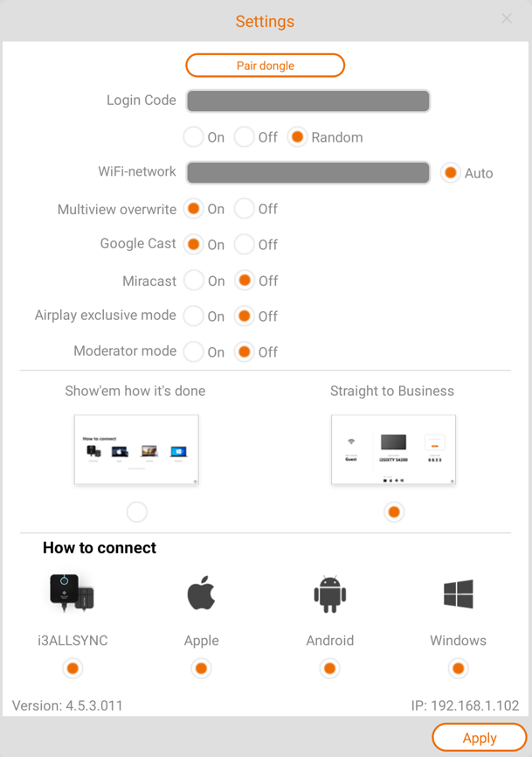Select the Straight to Business thumbnail
This screenshot has width=532, height=757.
[x=393, y=449]
